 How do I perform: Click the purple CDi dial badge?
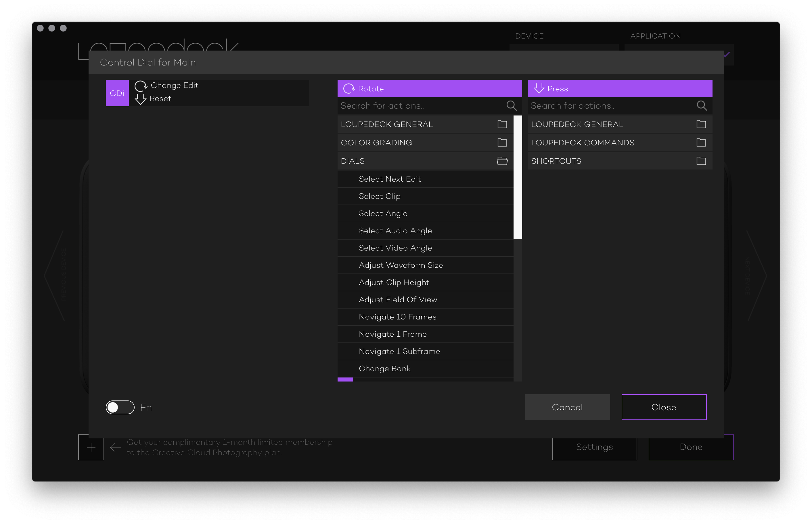click(117, 93)
